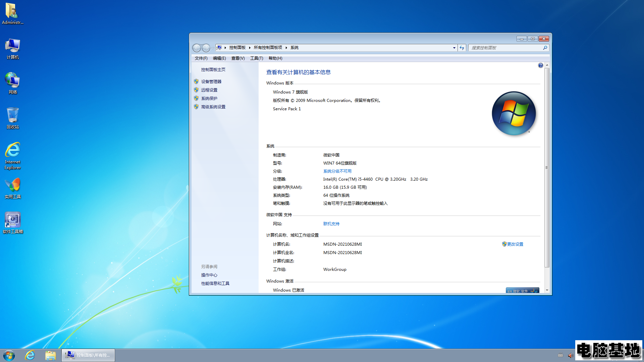Open 操作中心 link

(x=209, y=275)
